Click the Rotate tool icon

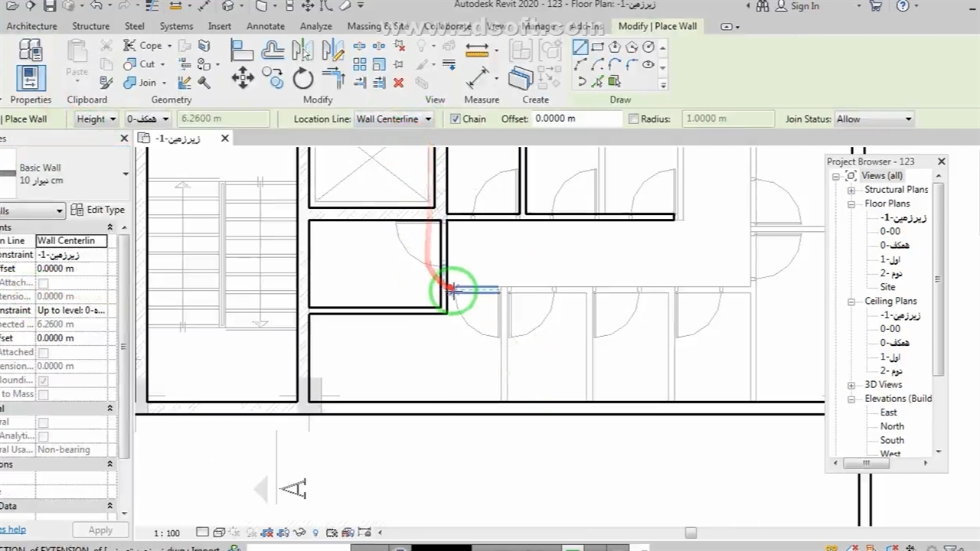pos(302,78)
